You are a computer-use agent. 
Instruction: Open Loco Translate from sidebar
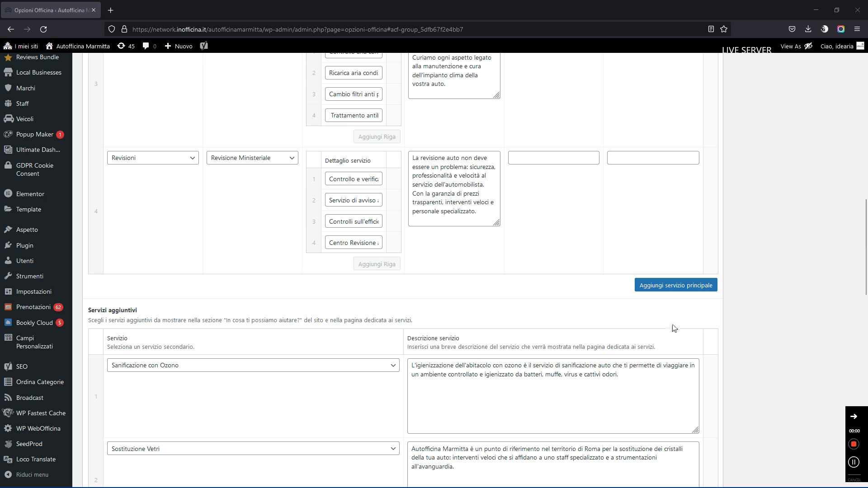[x=36, y=459]
